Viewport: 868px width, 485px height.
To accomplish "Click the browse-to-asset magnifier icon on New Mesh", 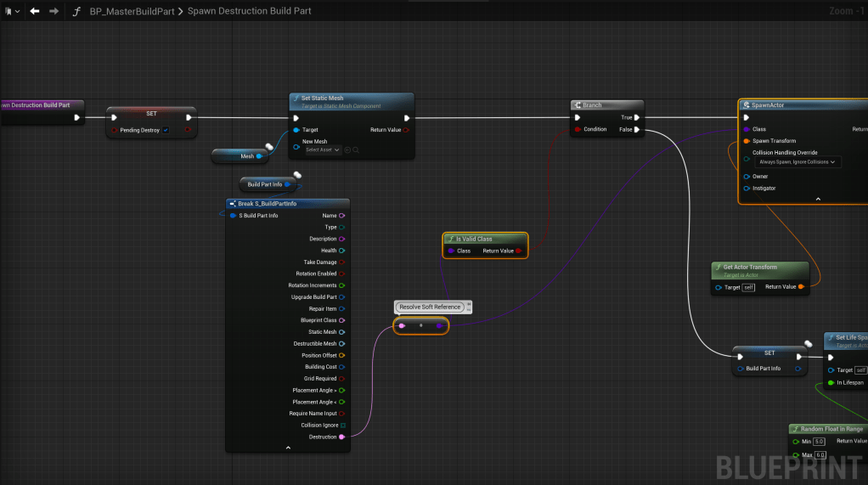I will [x=356, y=149].
